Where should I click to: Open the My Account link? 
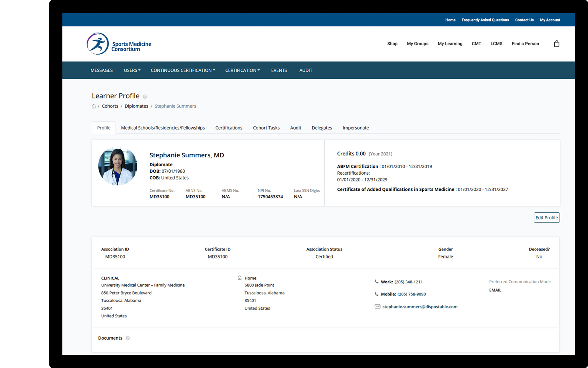[550, 20]
